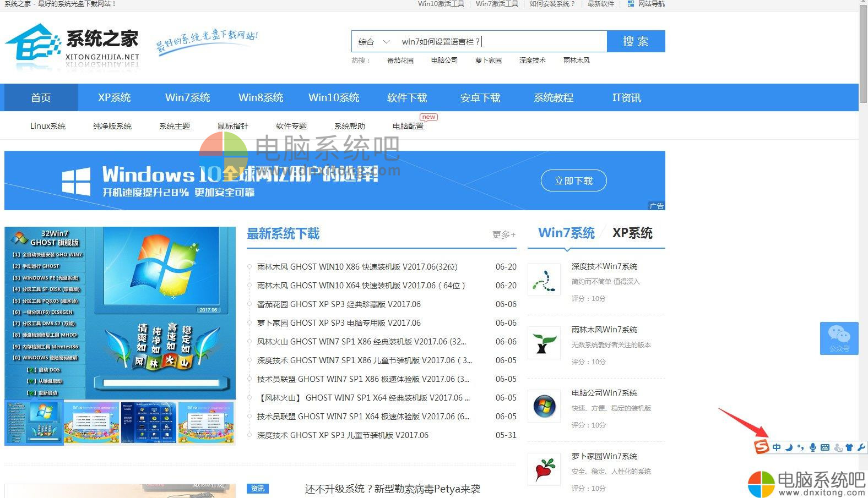Viewport: 868px width, 498px height.
Task: Click the 系统帮助 sub-navigation link
Action: pos(350,126)
